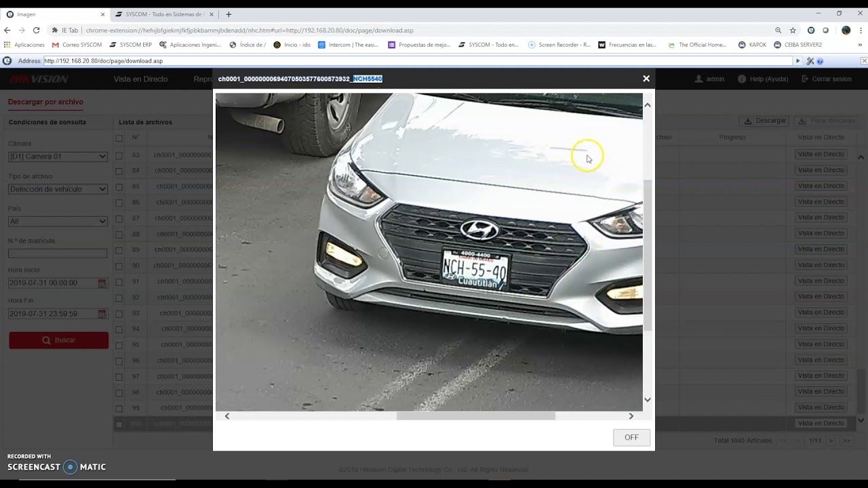Close the image preview dialog
This screenshot has height=488, width=868.
click(x=646, y=79)
